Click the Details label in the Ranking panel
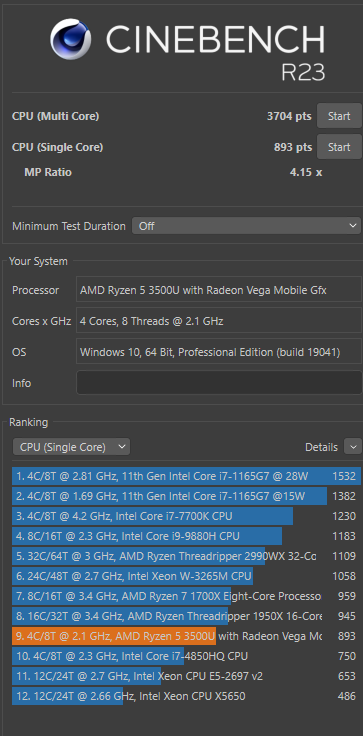Image resolution: width=363 pixels, height=736 pixels. [321, 447]
